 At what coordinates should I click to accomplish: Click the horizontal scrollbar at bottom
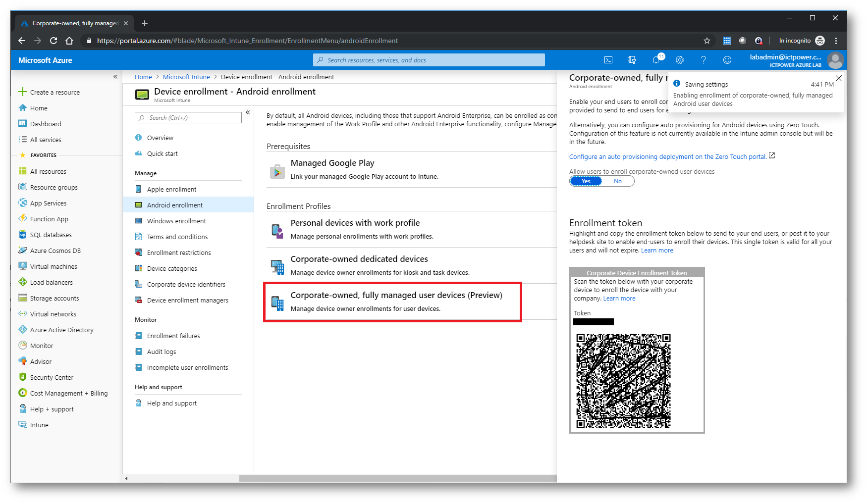[398, 479]
